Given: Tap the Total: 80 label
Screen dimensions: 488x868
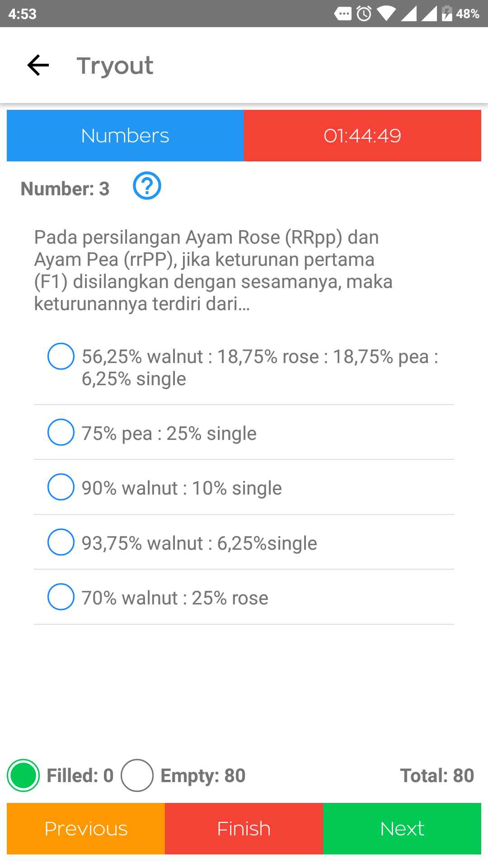Looking at the screenshot, I should [x=436, y=775].
